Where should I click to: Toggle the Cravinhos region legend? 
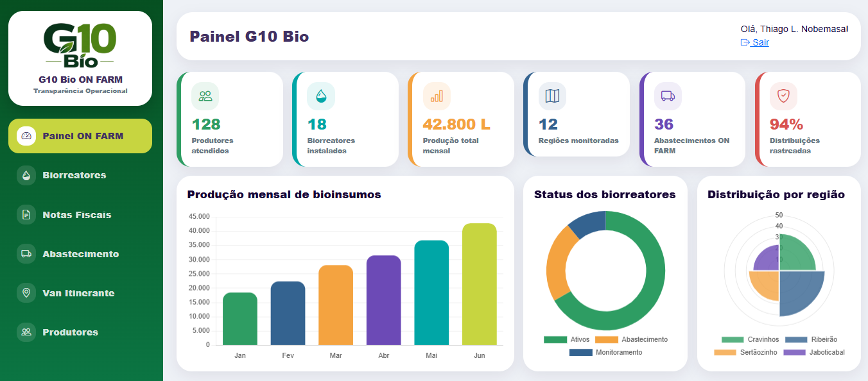tap(750, 339)
